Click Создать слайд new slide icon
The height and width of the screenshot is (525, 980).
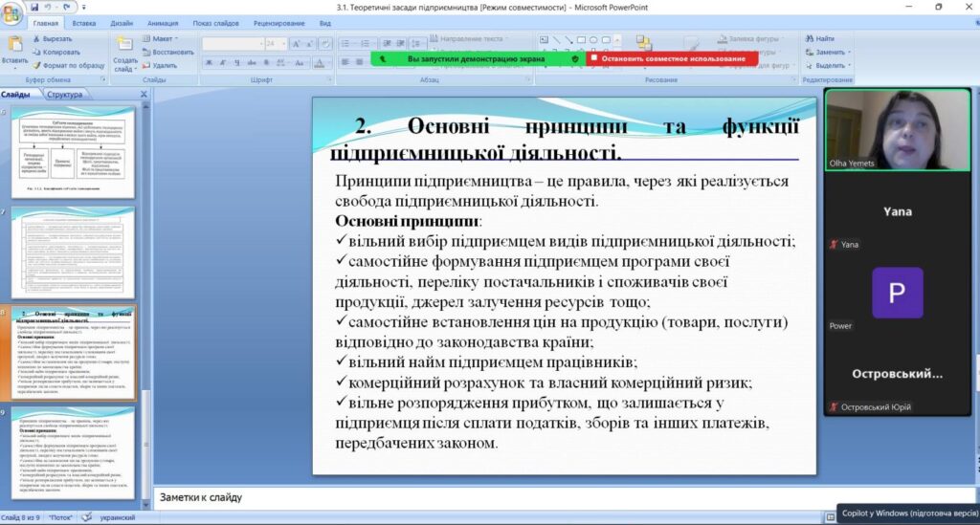[x=125, y=48]
